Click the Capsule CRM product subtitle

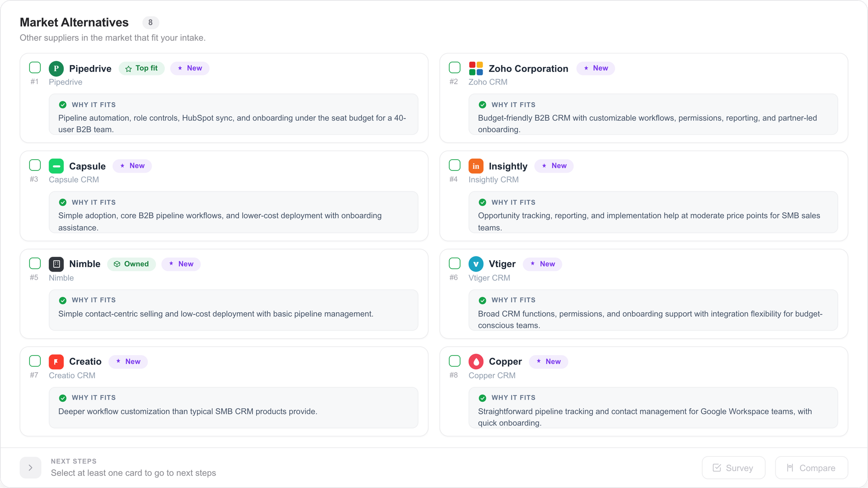(74, 180)
